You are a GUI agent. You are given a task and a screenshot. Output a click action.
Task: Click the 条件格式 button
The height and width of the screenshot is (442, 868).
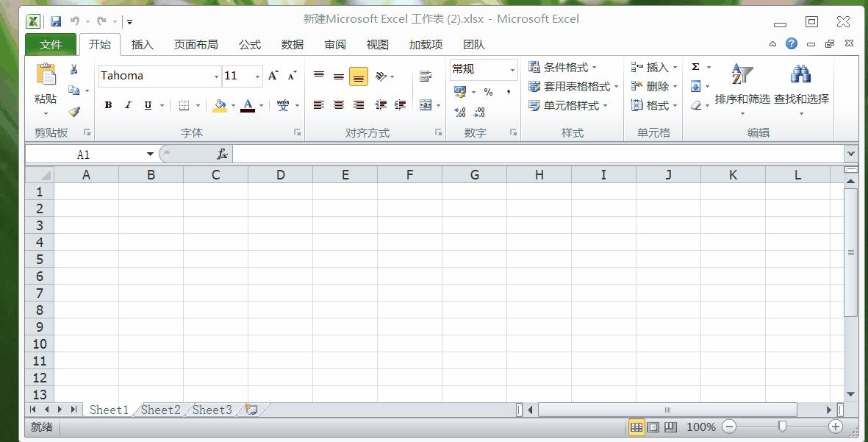pyautogui.click(x=561, y=67)
